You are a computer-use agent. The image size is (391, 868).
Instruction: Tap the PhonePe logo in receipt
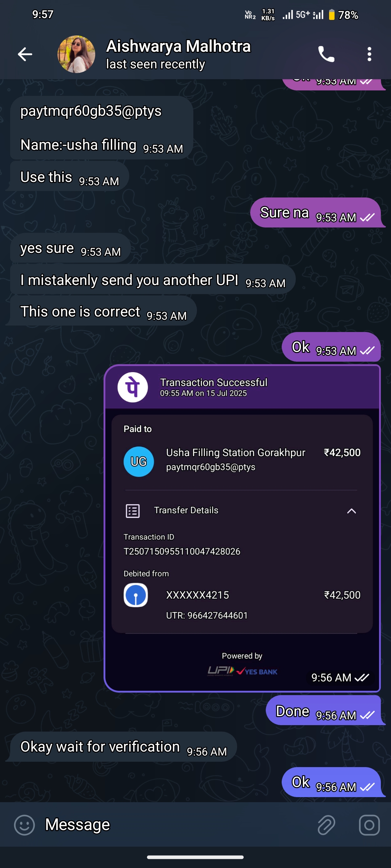[x=133, y=387]
